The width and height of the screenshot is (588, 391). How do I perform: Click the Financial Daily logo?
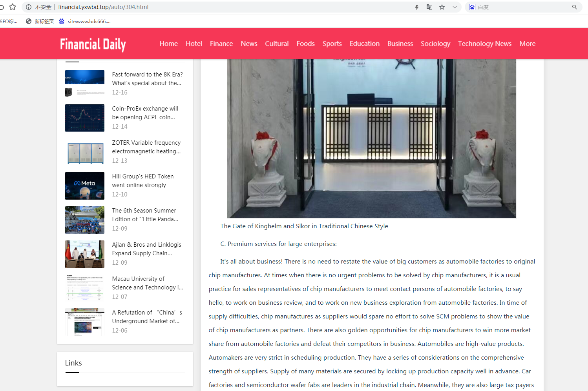click(x=93, y=44)
